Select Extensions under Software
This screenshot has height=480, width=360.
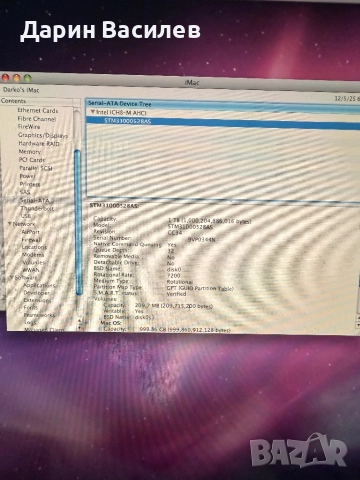tap(37, 300)
